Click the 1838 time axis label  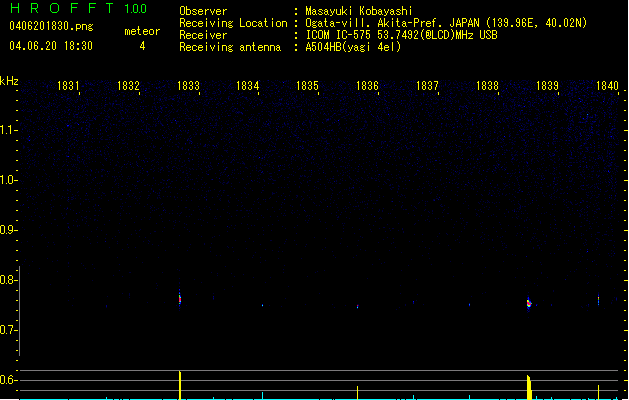click(x=487, y=86)
